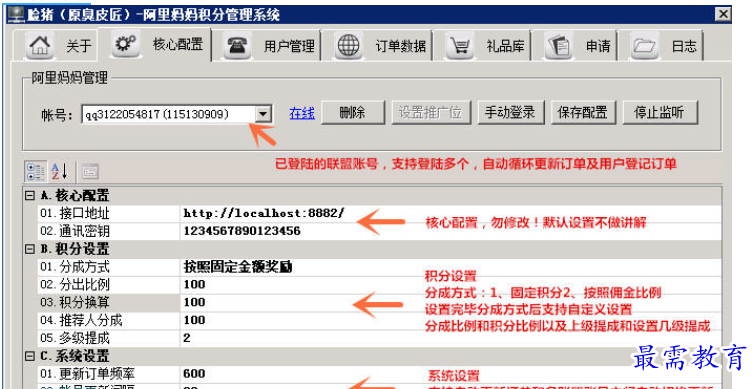The image size is (755, 389).
Task: Click the property pages toolbar icon
Action: click(x=90, y=171)
